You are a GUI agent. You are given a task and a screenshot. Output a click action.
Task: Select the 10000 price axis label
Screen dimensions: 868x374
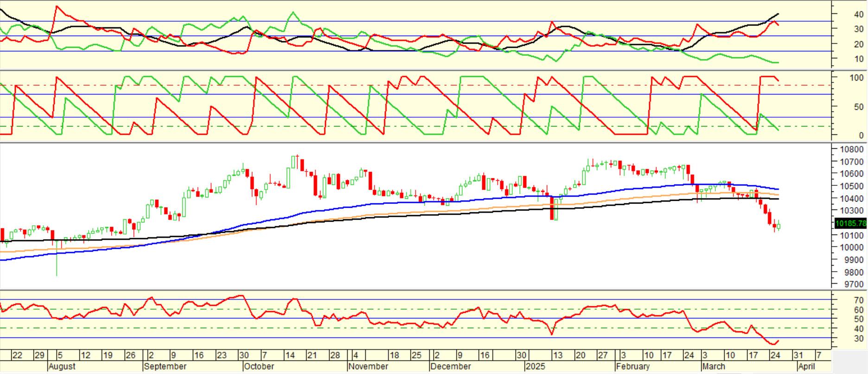click(x=852, y=248)
